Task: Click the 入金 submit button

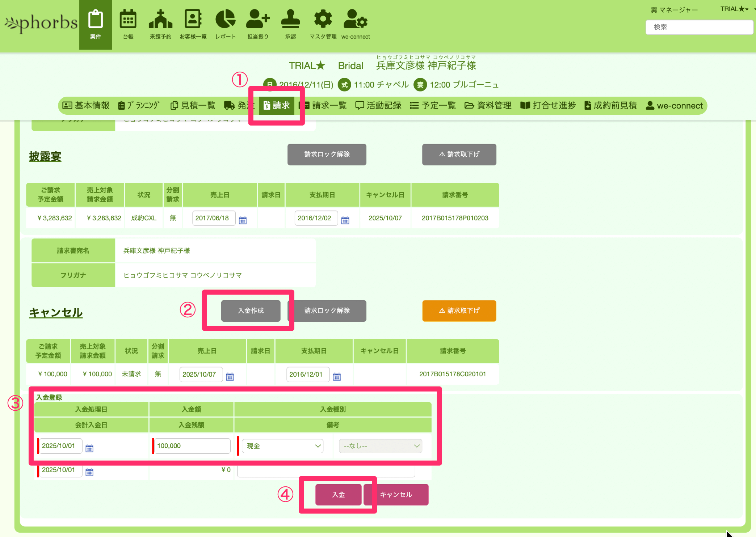Action: [339, 495]
